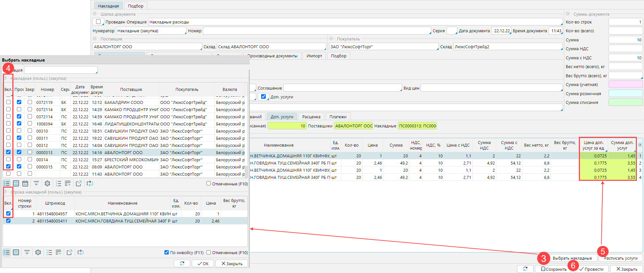Click export icon in the invoice rows toolbar

69,252
